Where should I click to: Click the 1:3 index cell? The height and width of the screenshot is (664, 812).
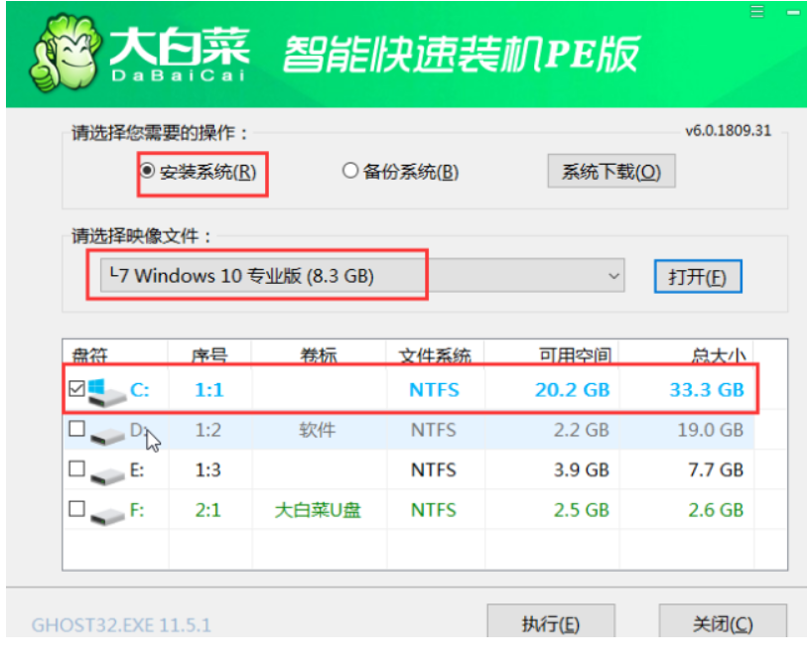click(208, 469)
